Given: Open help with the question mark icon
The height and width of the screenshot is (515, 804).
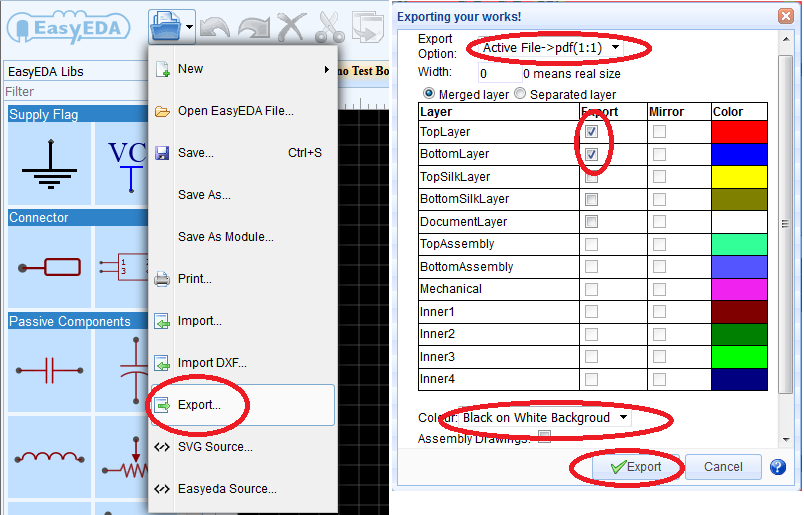Looking at the screenshot, I should pos(778,467).
